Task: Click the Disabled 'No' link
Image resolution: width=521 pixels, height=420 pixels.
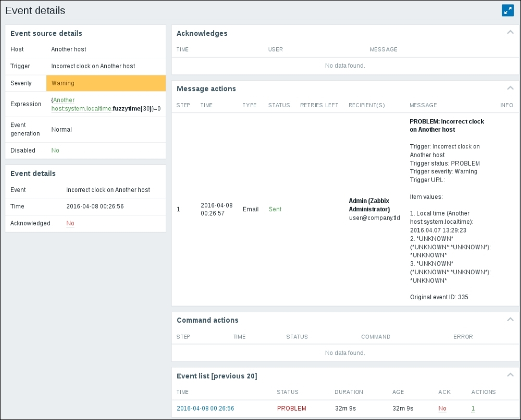Action: pyautogui.click(x=55, y=150)
